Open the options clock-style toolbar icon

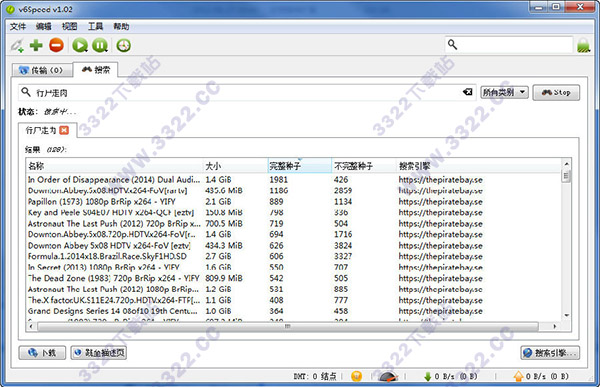click(124, 45)
